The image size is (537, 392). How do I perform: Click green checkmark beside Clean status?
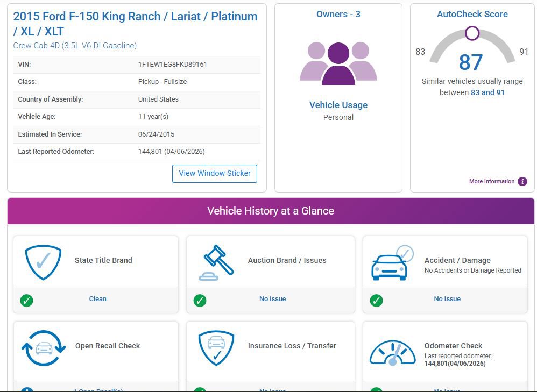coord(27,301)
